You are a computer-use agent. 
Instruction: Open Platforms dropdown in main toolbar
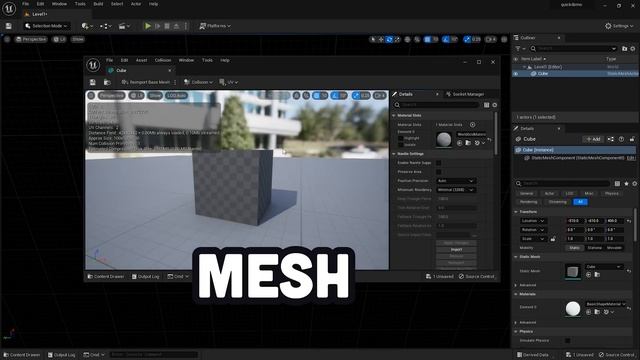pos(215,26)
